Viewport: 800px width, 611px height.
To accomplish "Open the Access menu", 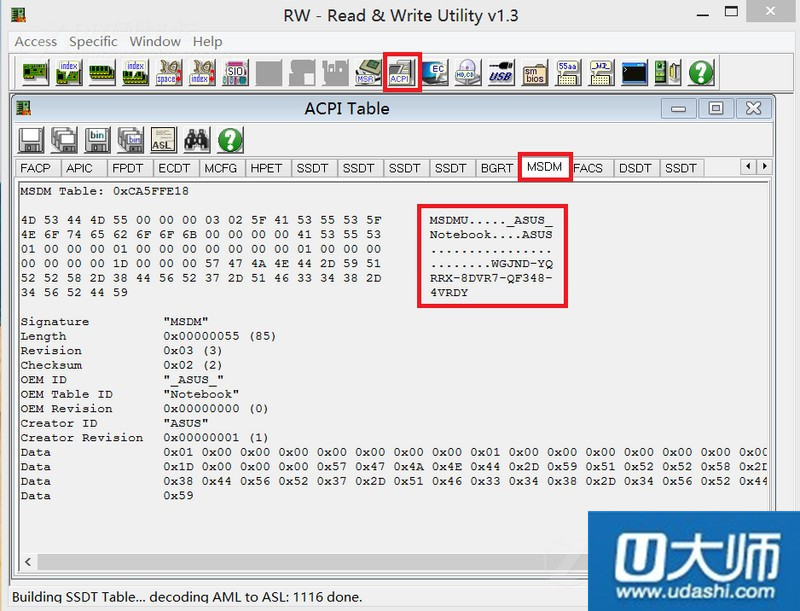I will [36, 41].
